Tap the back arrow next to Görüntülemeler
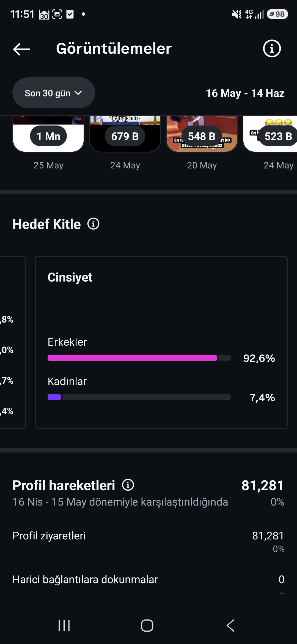Viewport: 297px width, 644px height. click(x=22, y=49)
